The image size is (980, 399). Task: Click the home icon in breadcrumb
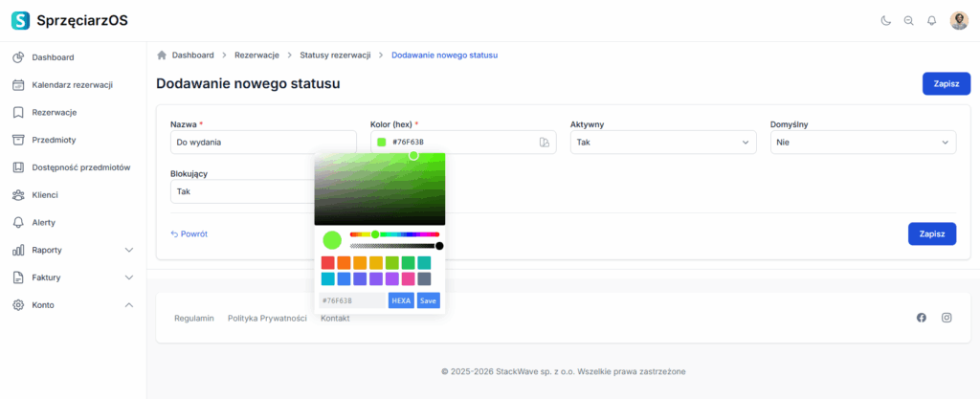pos(162,55)
